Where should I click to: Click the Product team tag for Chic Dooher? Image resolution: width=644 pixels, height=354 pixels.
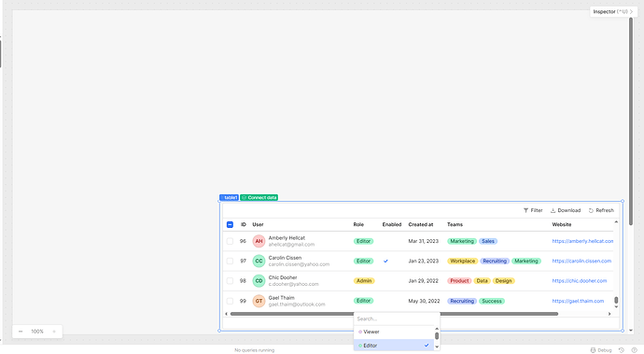point(459,281)
